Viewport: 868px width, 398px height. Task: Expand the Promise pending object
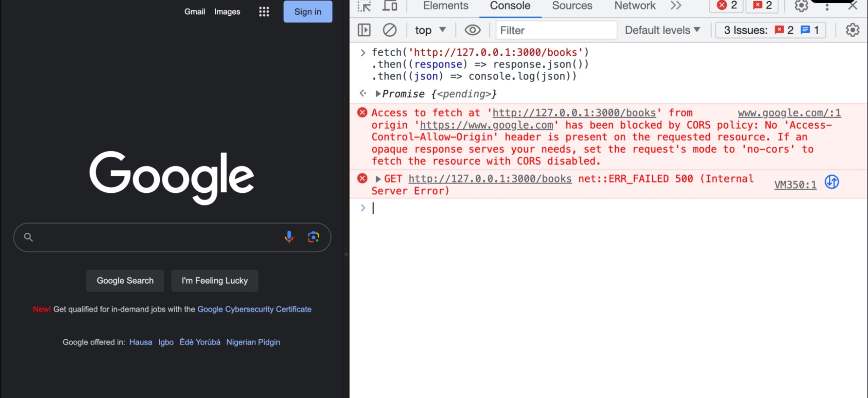[x=378, y=94]
